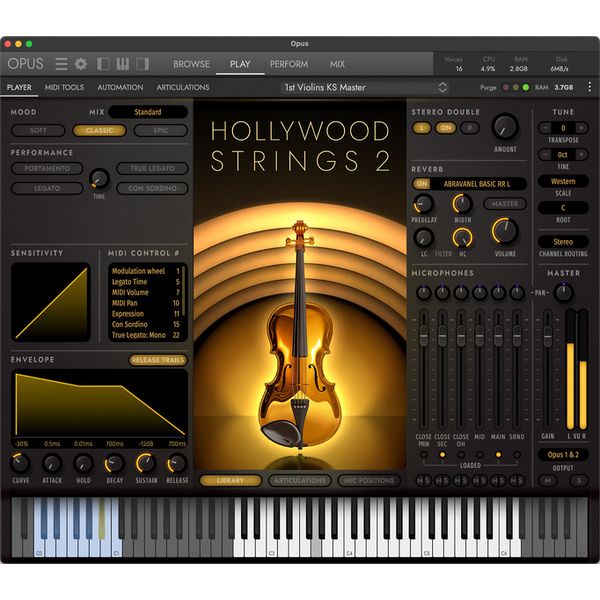Adjust the envelope Curve knob
This screenshot has height=600, width=600.
coord(20,464)
